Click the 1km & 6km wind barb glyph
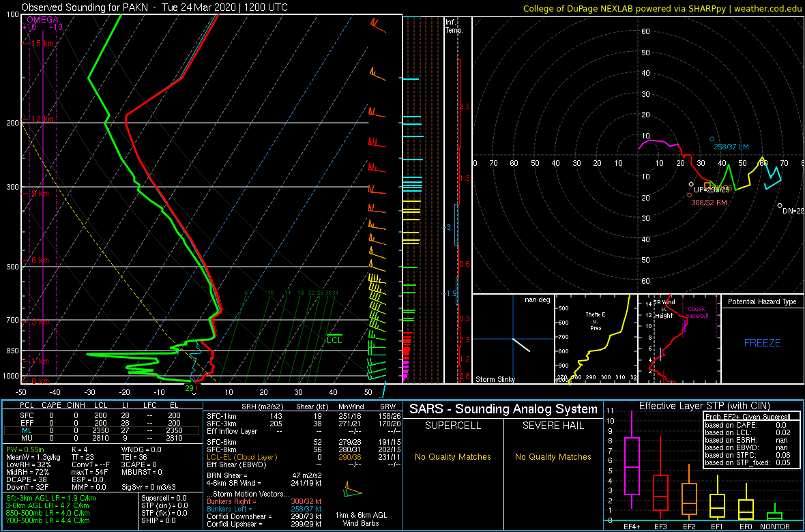The width and height of the screenshot is (805, 532). click(x=351, y=490)
